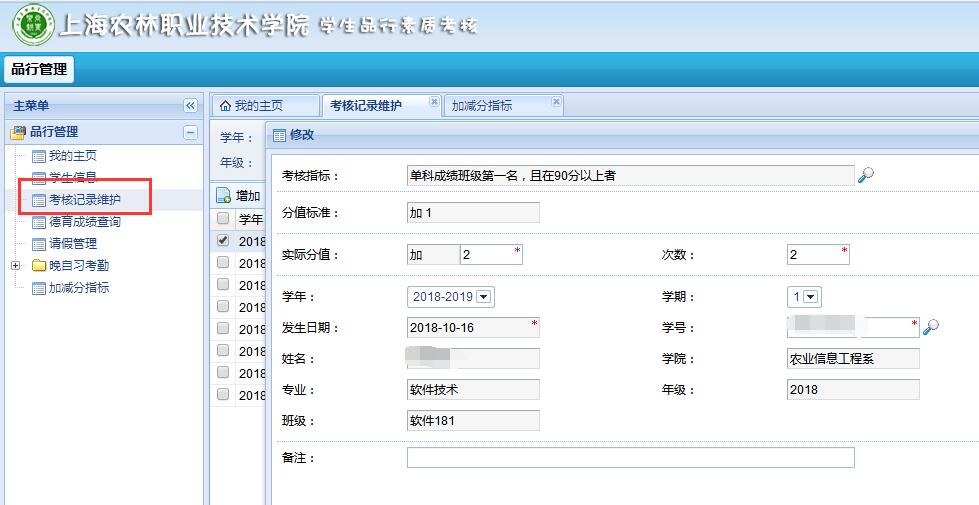Image resolution: width=979 pixels, height=505 pixels.
Task: Open the 学年 2018-2019 dropdown
Action: pos(485,297)
